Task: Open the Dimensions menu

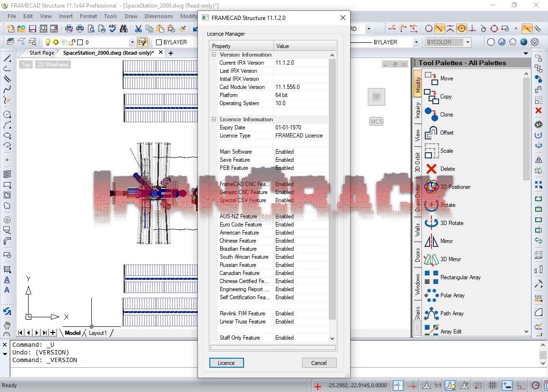Action: coord(159,16)
